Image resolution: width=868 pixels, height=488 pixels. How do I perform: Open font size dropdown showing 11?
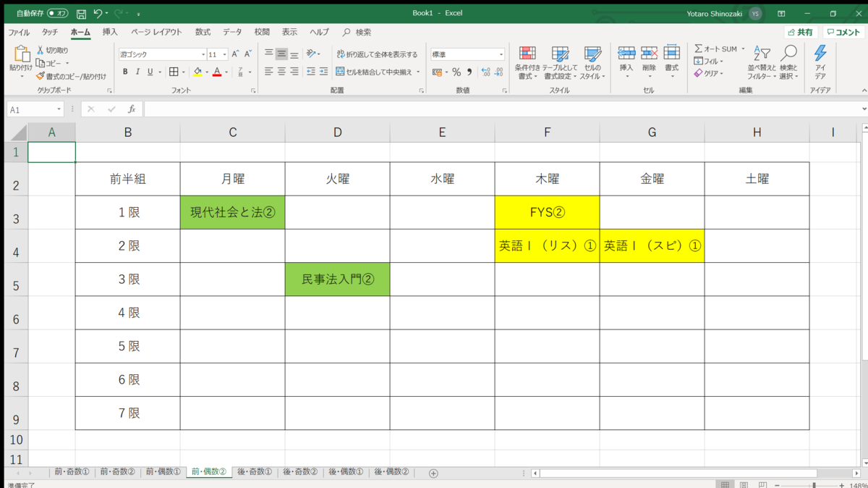click(224, 54)
